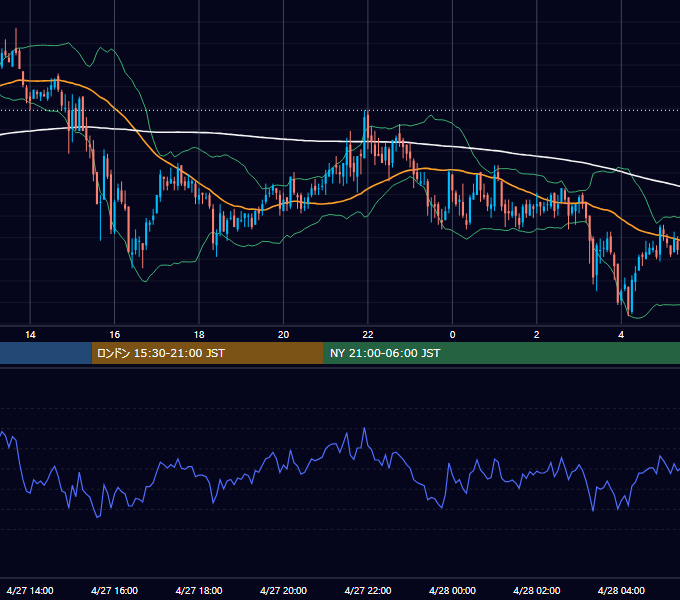Click the 4/27 16:00 date label

click(114, 590)
